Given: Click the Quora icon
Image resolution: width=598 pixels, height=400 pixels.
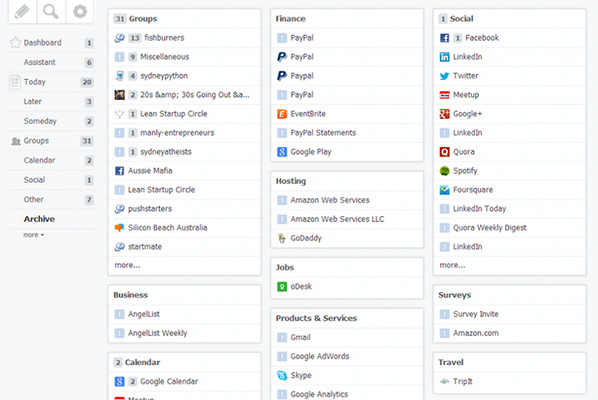Looking at the screenshot, I should click(444, 152).
